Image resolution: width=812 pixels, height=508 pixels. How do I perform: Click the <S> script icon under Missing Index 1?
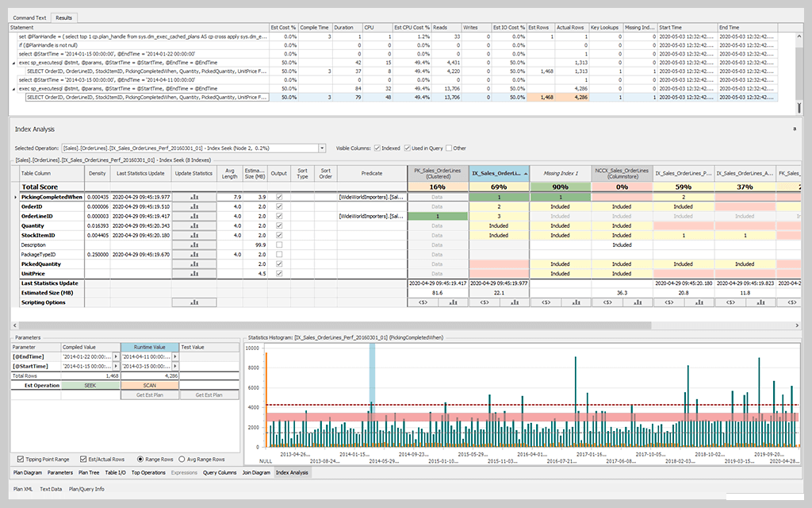[x=545, y=302]
